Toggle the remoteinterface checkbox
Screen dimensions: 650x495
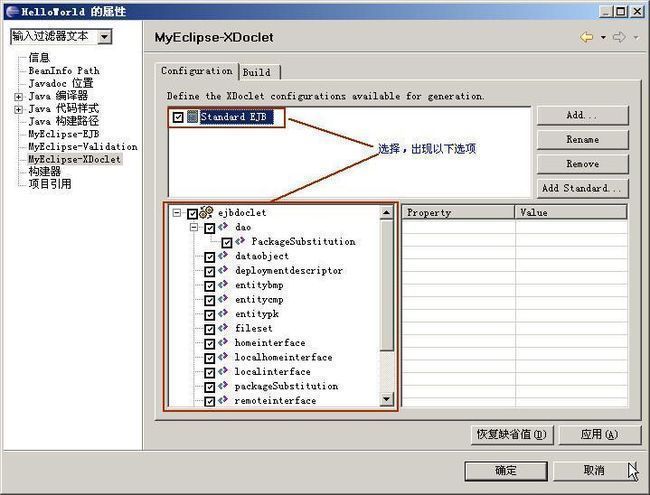point(209,402)
